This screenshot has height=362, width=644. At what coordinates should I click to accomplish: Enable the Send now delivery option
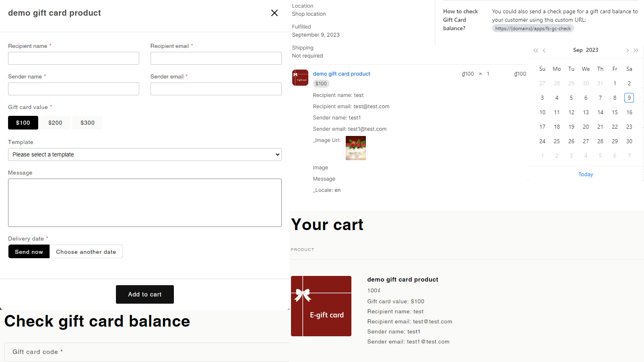tap(29, 251)
